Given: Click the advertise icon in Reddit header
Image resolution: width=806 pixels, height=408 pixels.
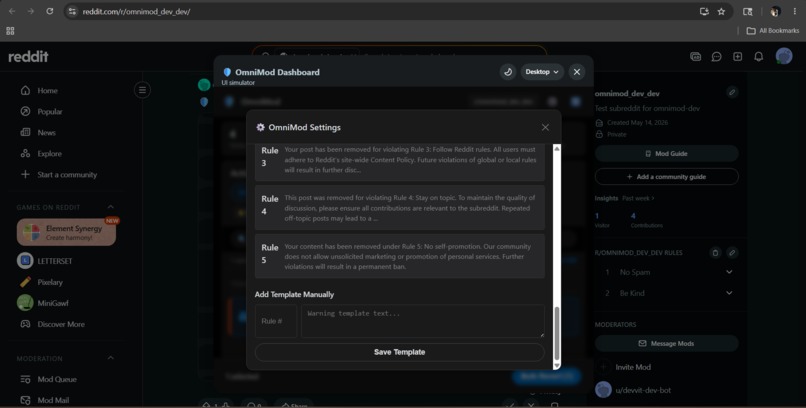Looking at the screenshot, I should click(695, 57).
